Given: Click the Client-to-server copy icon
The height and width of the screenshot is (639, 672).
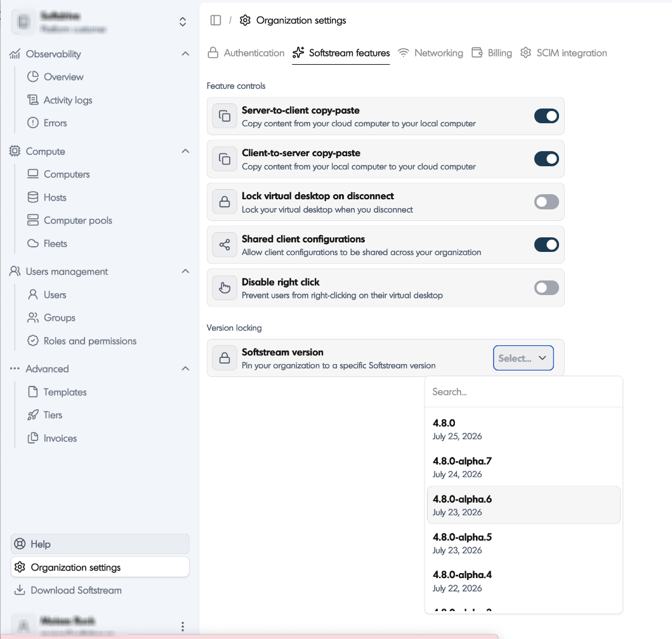Looking at the screenshot, I should 225,159.
